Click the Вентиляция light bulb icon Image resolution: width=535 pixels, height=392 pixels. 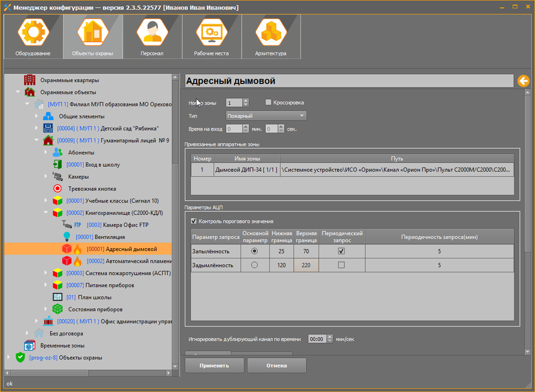pos(67,237)
